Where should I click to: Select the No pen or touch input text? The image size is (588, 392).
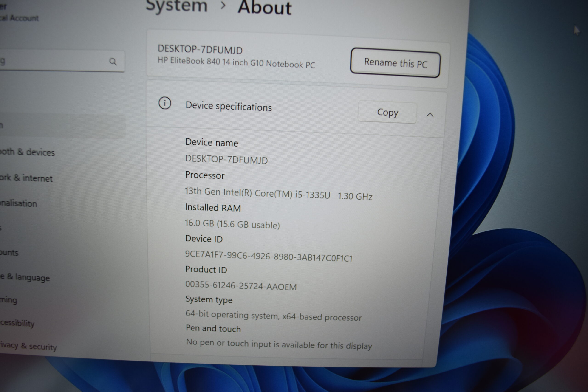(x=279, y=344)
